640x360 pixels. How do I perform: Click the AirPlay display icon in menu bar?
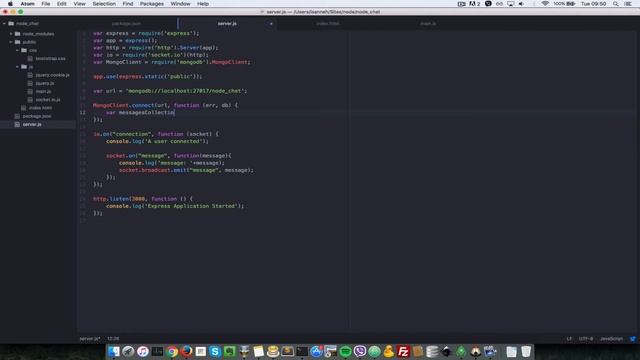(511, 4)
